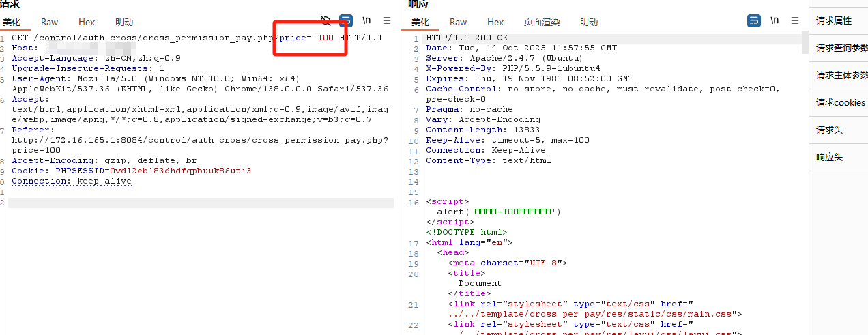Toggle line wrap icon in request panel

[346, 20]
